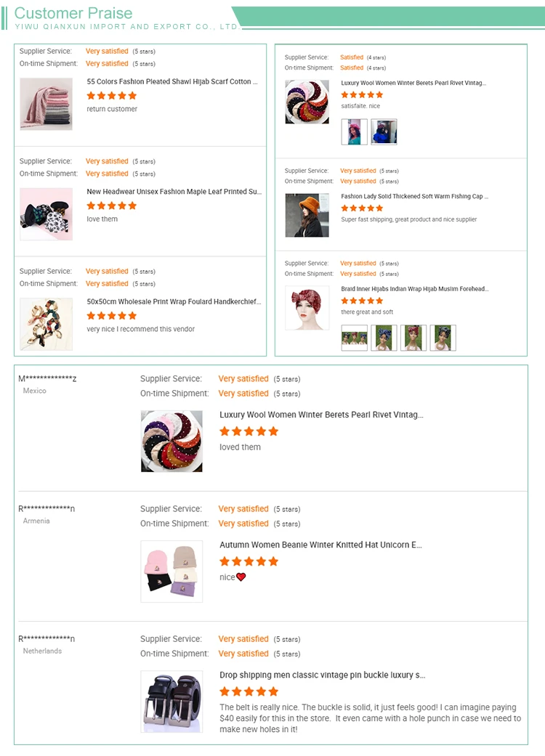The height and width of the screenshot is (756, 545).
Task: View the blue beret customer photo
Action: (x=384, y=131)
